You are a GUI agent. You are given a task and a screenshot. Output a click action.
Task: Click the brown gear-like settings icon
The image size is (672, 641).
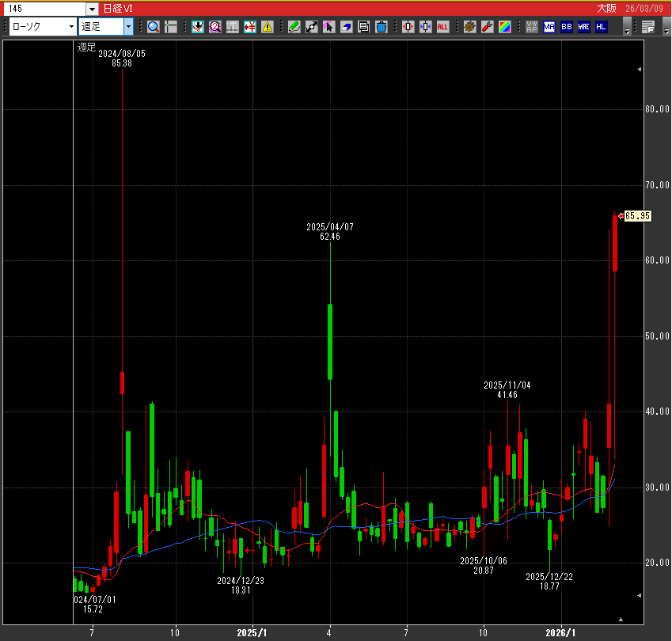(469, 27)
